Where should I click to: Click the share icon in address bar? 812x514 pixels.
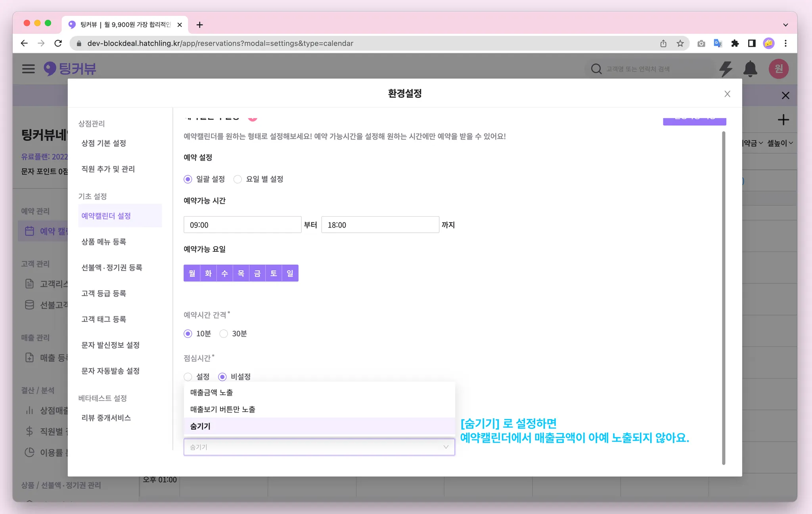pyautogui.click(x=663, y=44)
